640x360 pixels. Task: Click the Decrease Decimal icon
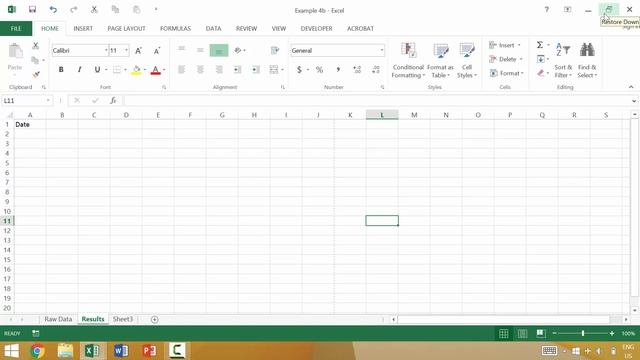coord(376,70)
